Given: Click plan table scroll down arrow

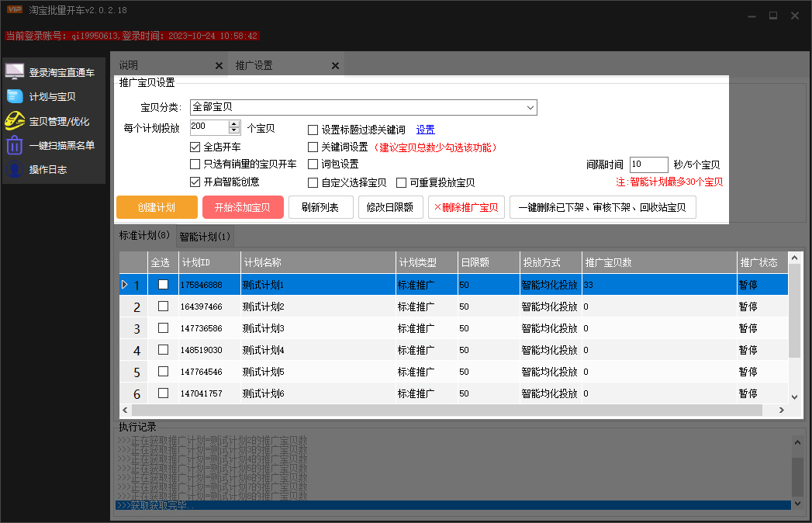Looking at the screenshot, I should coord(794,397).
